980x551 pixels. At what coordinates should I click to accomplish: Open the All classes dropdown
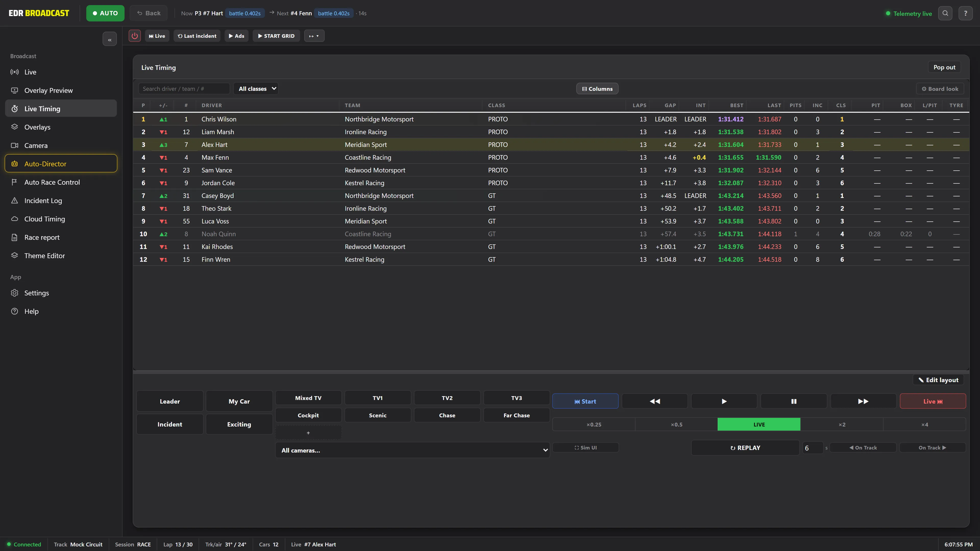(256, 89)
